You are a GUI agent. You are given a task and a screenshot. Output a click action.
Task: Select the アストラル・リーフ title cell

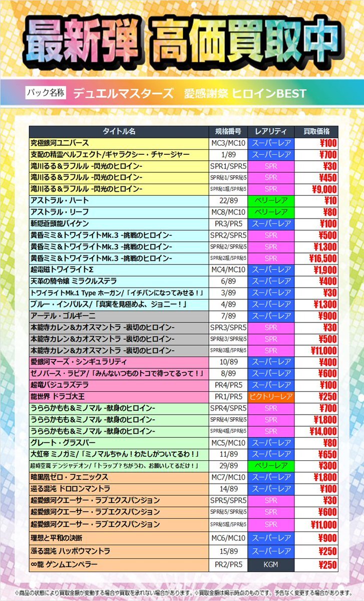pos(119,212)
